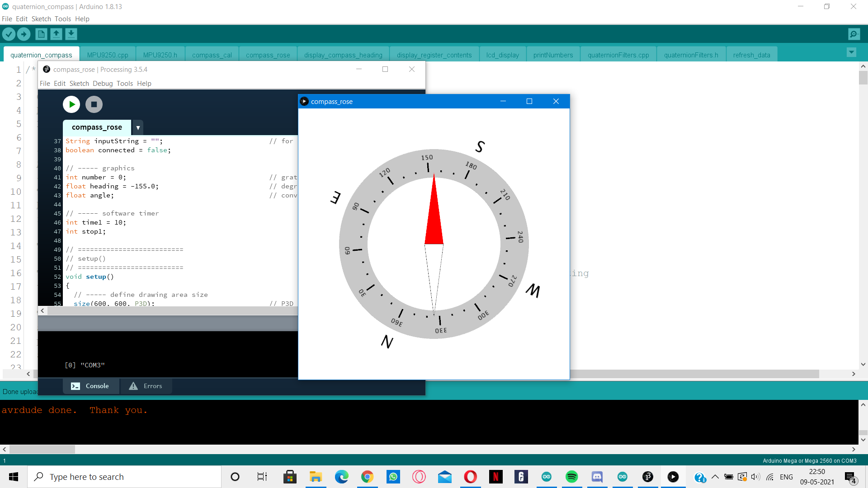Switch to the Errors panel in Processing

146,386
